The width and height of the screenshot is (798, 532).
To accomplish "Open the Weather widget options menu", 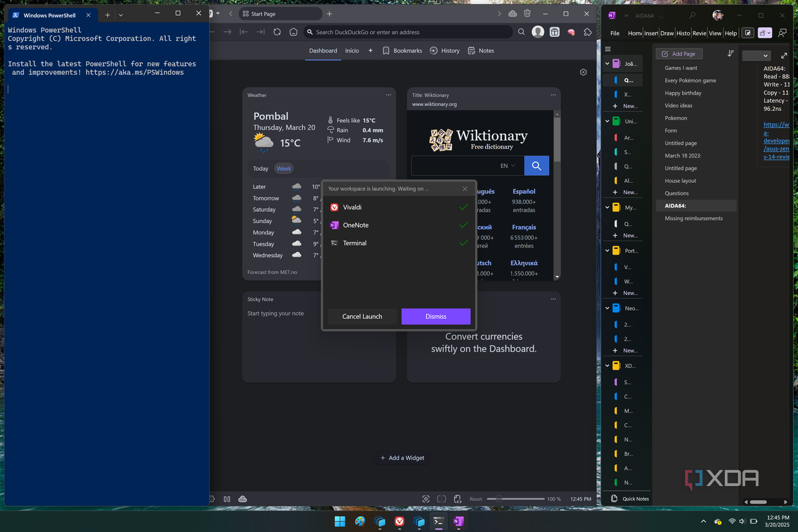I will 389,95.
